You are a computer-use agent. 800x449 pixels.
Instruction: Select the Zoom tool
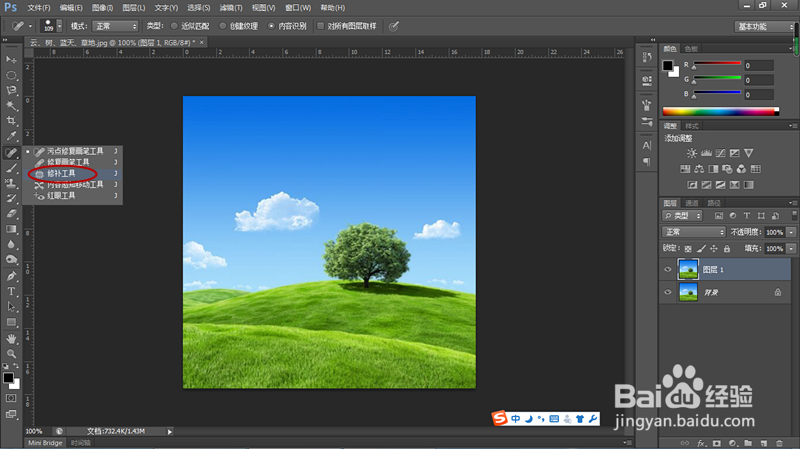pos(11,354)
